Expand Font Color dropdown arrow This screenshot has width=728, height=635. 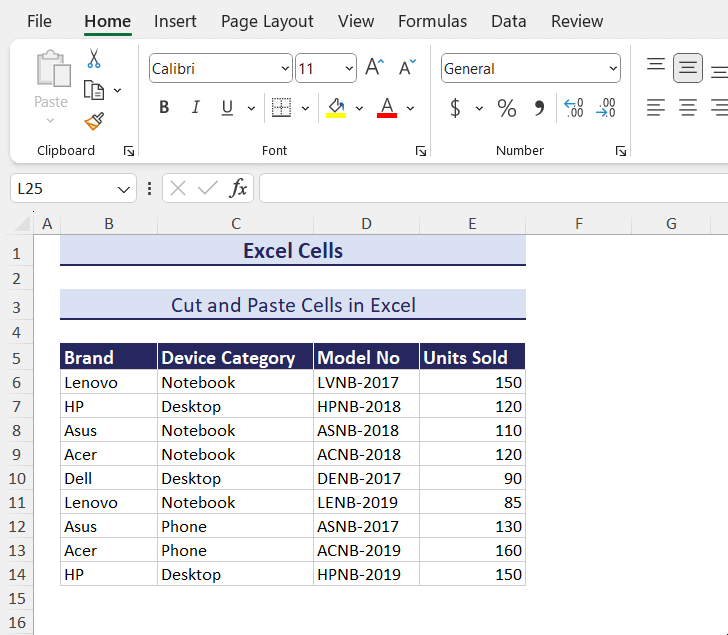410,109
